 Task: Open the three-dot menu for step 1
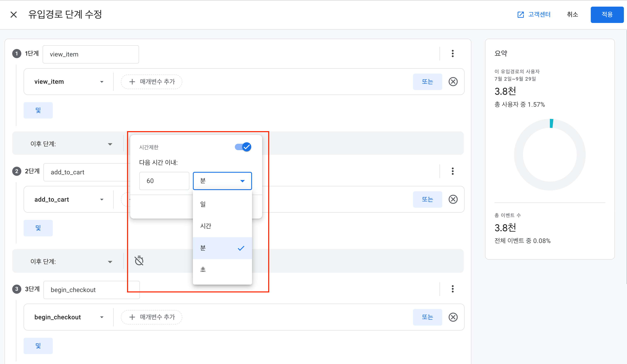(453, 53)
